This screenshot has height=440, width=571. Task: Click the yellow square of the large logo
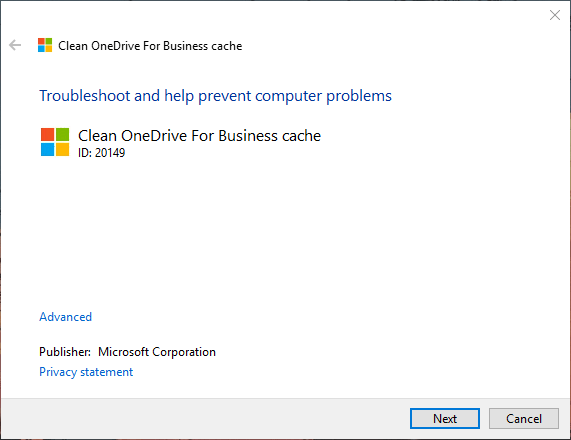(x=62, y=149)
